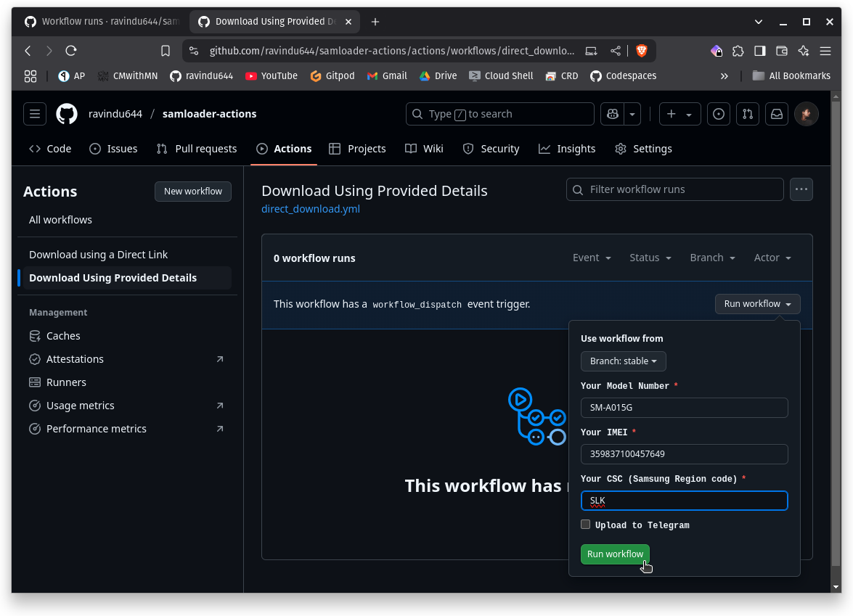
Task: Open the Actor filter dropdown
Action: (x=772, y=258)
